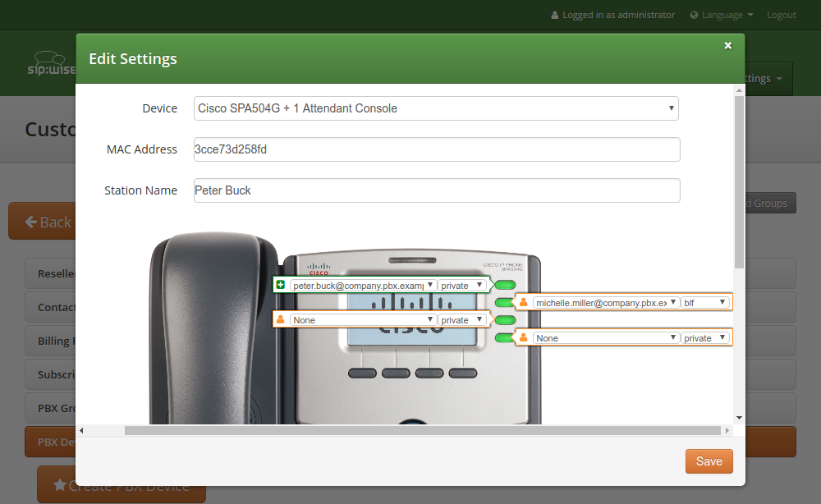
Task: Click the sip:wise logo
Action: (x=51, y=63)
